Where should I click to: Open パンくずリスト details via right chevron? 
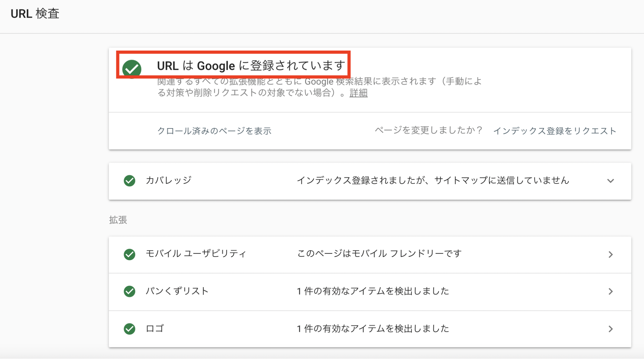[x=610, y=291]
